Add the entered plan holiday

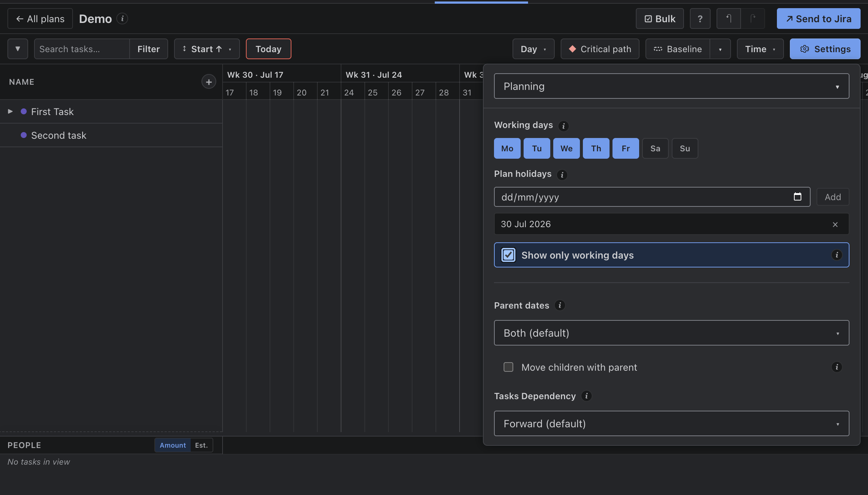click(833, 197)
